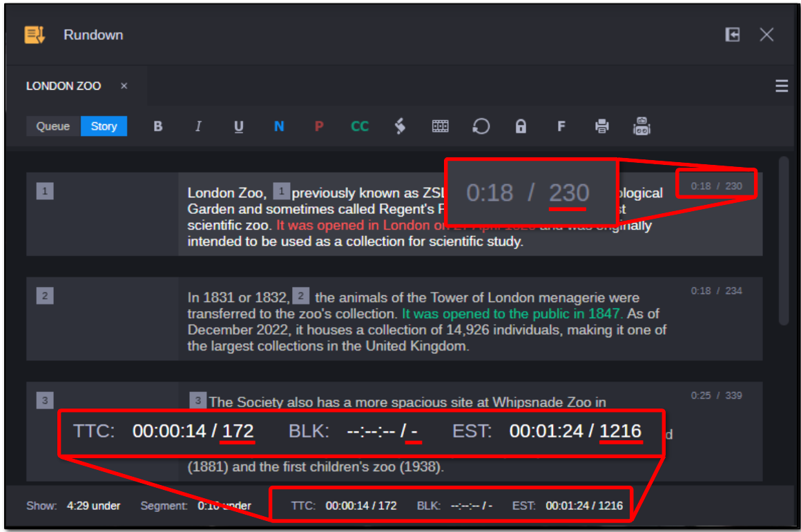Image resolution: width=801 pixels, height=532 pixels.
Task: Click the red P formatting icon
Action: [x=319, y=126]
